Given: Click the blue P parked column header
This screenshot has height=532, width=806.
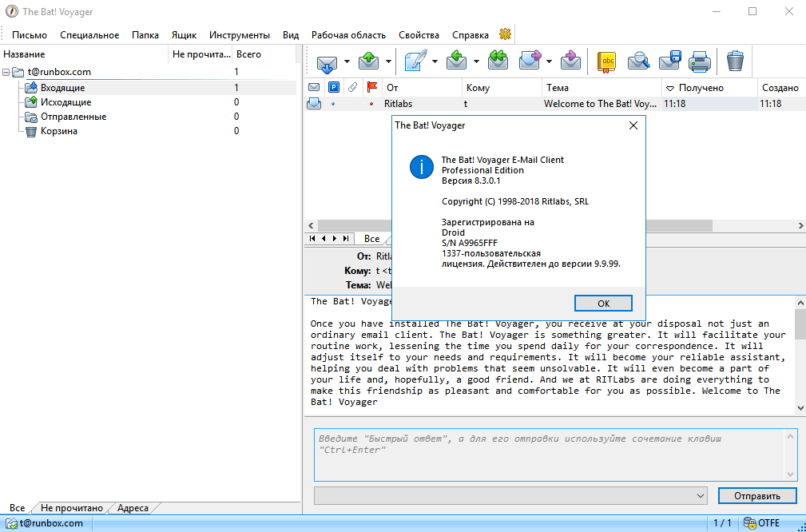Looking at the screenshot, I should (334, 87).
